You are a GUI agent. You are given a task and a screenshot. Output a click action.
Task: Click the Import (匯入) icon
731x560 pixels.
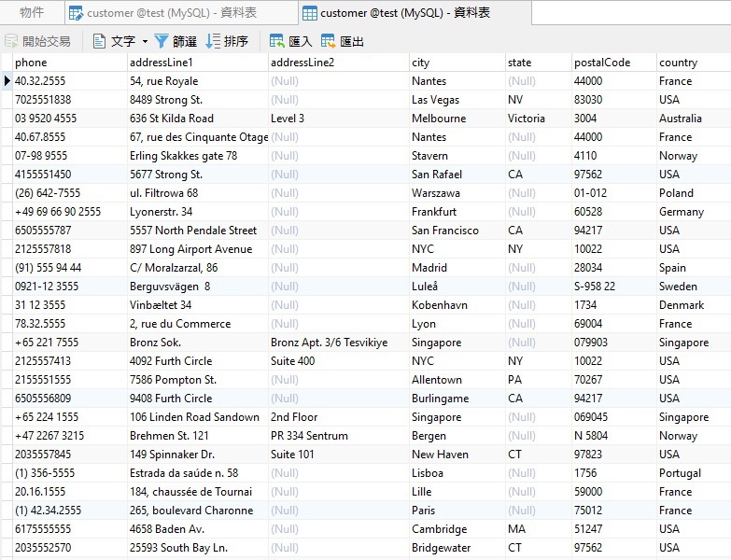[277, 41]
